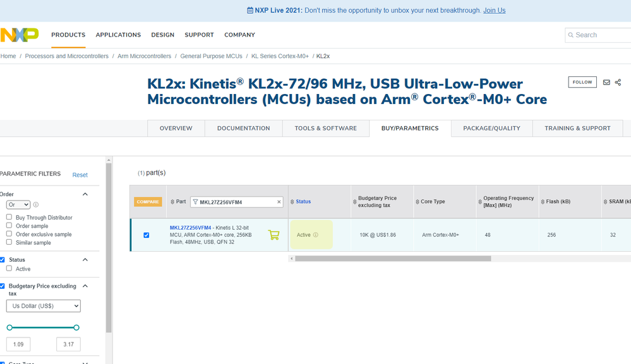
Task: Click price slider maximum handle
Action: click(76, 327)
